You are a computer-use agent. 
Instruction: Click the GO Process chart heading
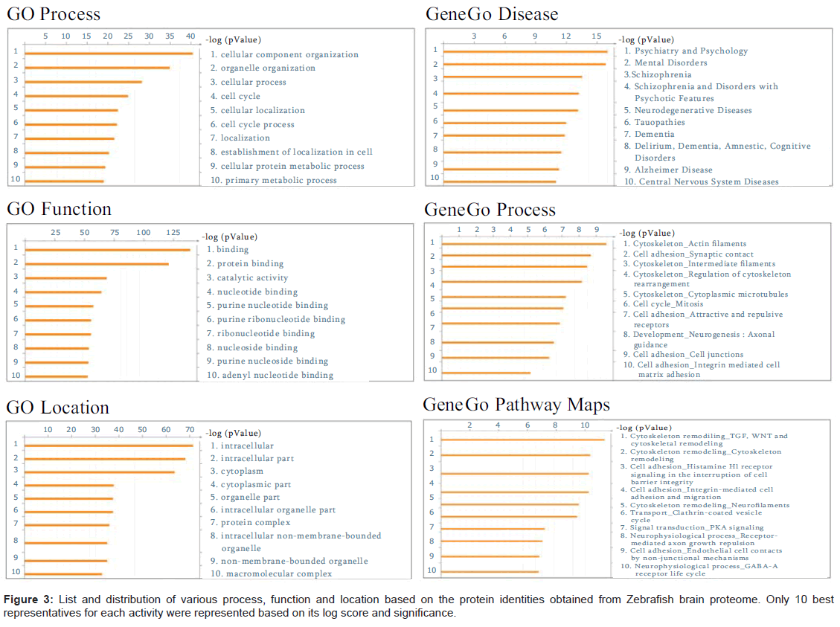[x=53, y=14]
